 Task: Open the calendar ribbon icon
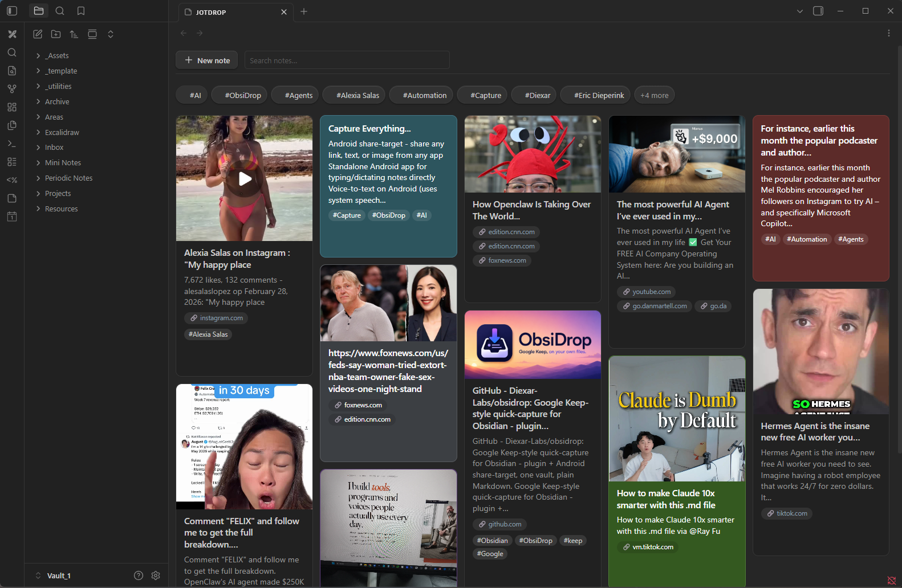[x=12, y=217]
